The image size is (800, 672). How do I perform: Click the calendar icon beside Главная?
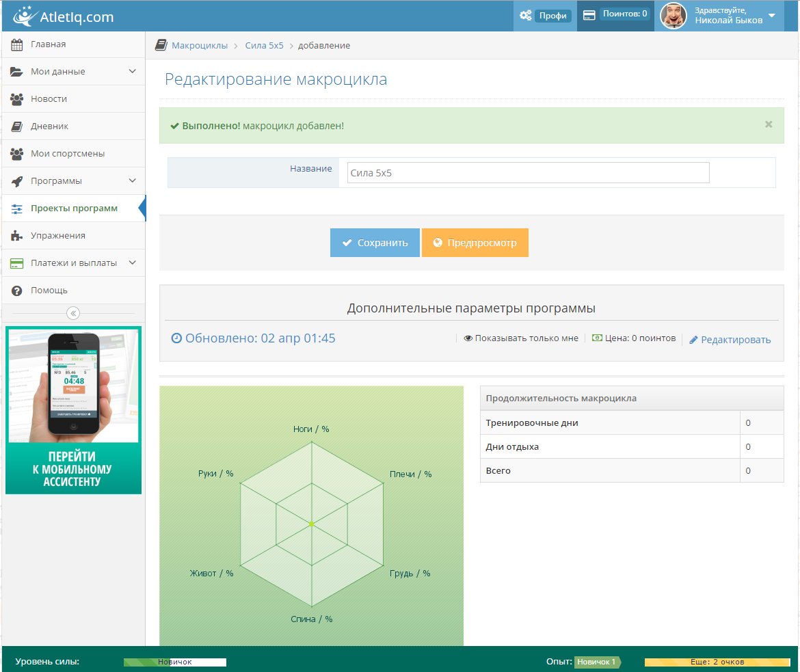tap(17, 45)
